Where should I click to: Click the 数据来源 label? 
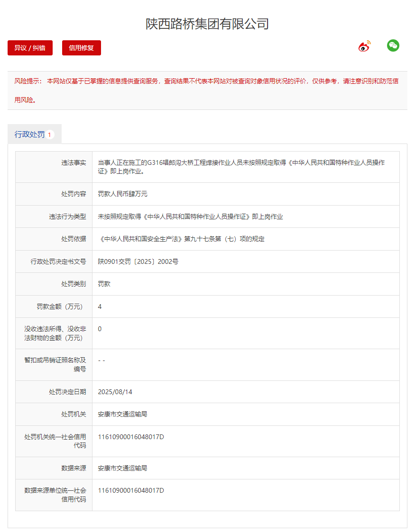pos(74,468)
